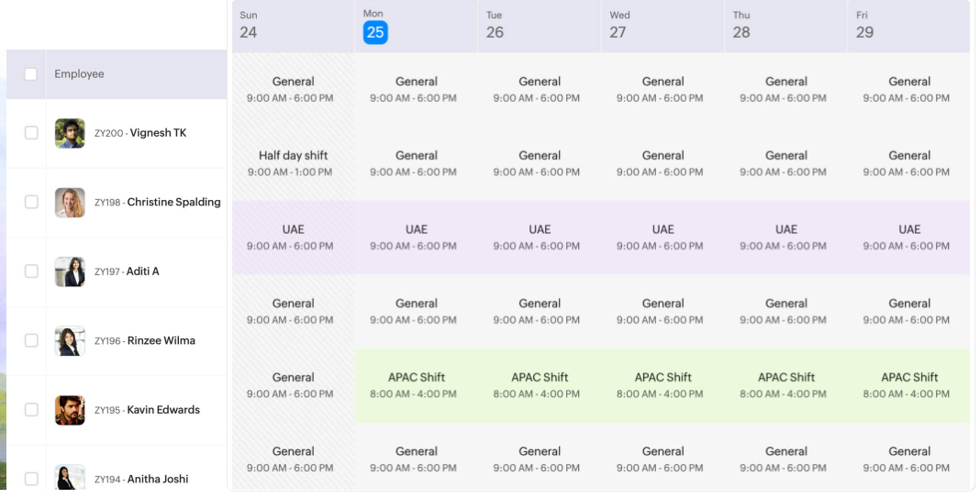Go to the Thu 28 column header
This screenshot has height=498, width=980.
pyautogui.click(x=741, y=26)
